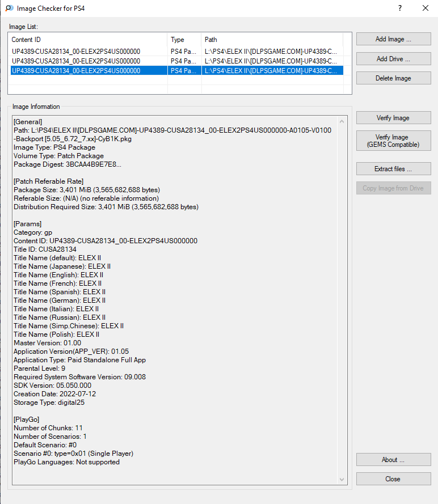This screenshot has width=438, height=504.
Task: Click the Package Size line
Action: pos(87,190)
